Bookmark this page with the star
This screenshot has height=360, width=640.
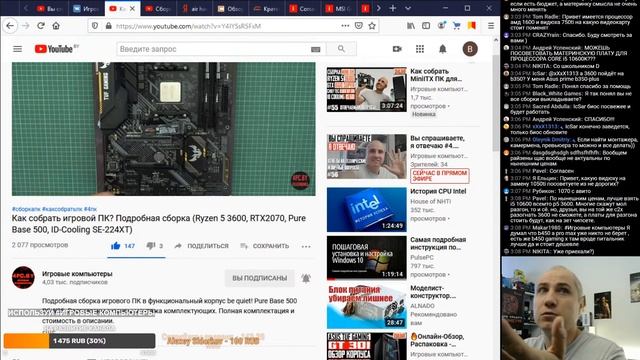click(x=372, y=26)
